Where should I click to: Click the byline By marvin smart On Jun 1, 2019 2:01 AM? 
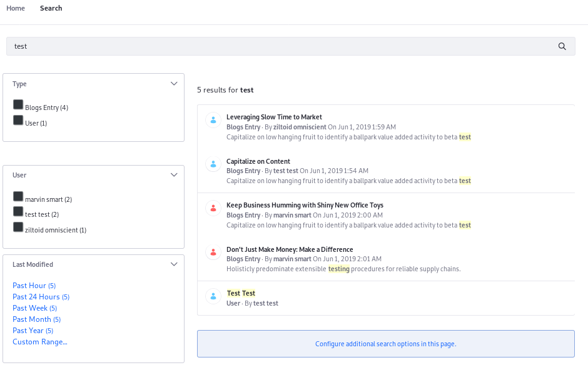[x=323, y=259]
